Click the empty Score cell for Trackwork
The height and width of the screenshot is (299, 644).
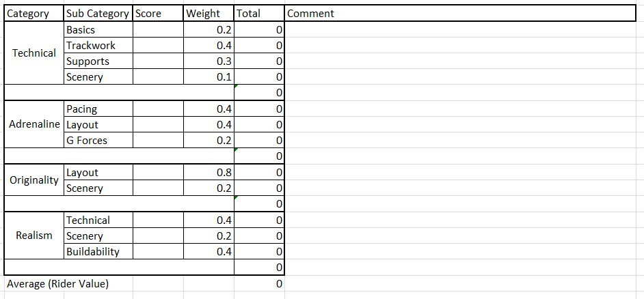point(159,46)
